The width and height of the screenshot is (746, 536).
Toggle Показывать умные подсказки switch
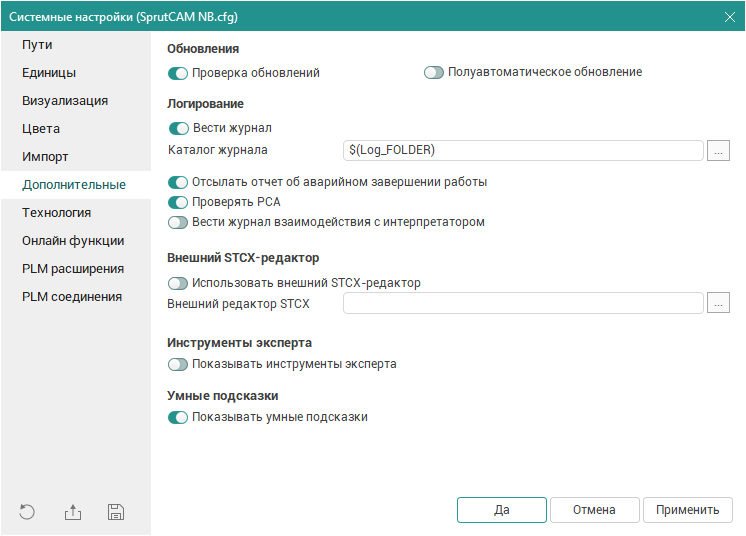pos(178,418)
